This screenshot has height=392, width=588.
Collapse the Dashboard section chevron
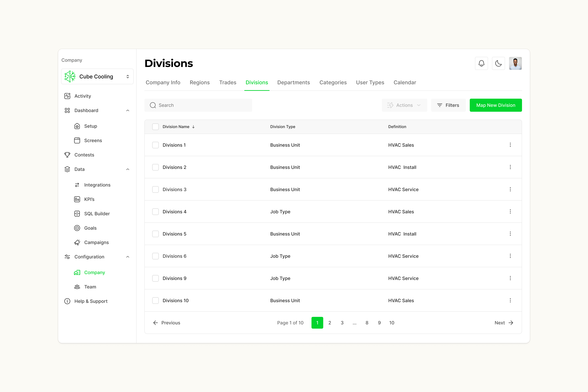click(x=128, y=111)
